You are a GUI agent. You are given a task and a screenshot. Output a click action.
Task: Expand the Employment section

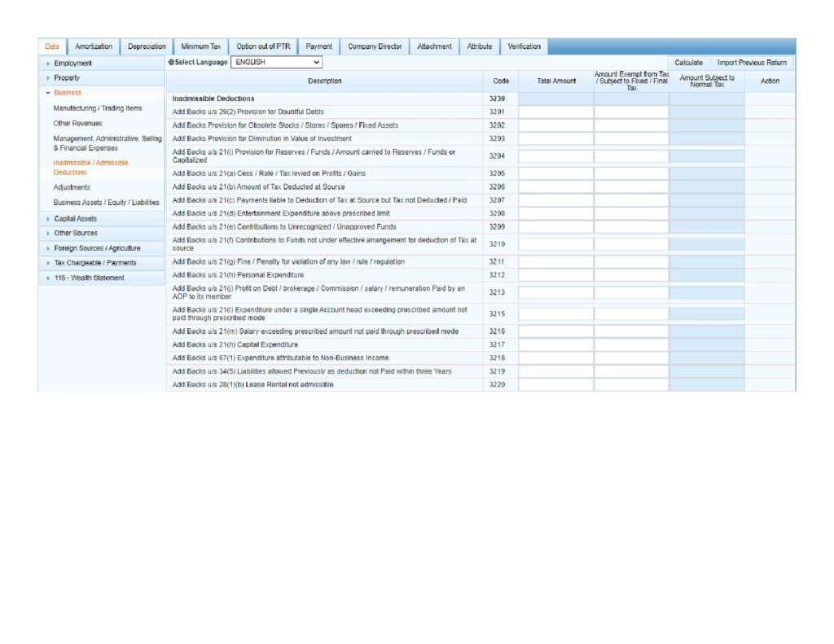[x=73, y=64]
